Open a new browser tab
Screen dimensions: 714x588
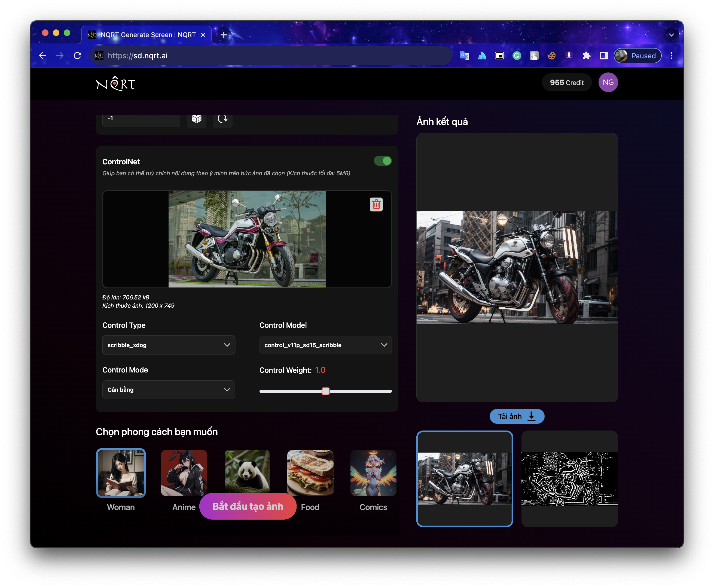coord(224,35)
